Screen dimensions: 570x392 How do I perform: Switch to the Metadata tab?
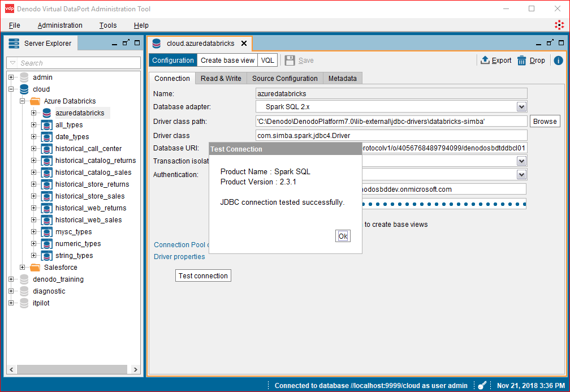tap(343, 79)
